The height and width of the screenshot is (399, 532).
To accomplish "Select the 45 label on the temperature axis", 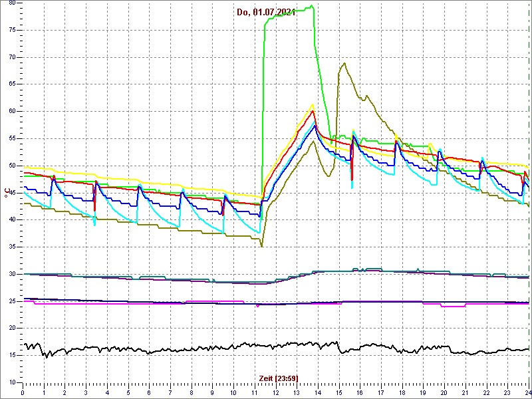I will click(11, 193).
